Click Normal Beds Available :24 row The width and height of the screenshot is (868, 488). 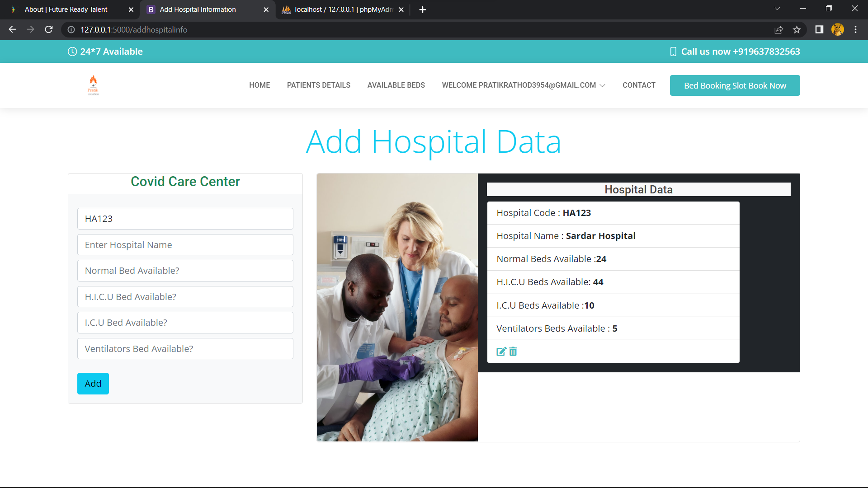[613, 259]
